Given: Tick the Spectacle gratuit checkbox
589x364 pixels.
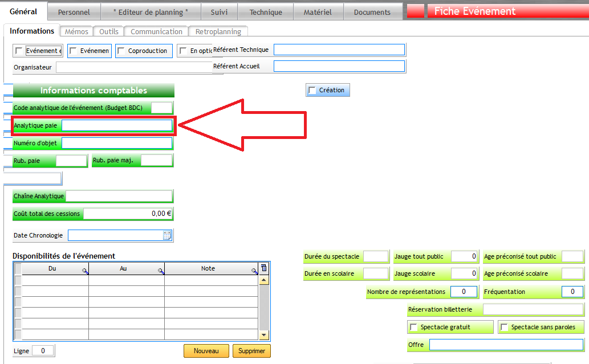Looking at the screenshot, I should coord(413,328).
